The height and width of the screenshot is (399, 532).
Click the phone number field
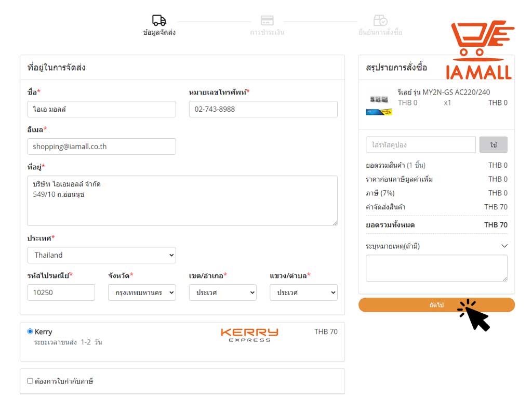point(263,109)
